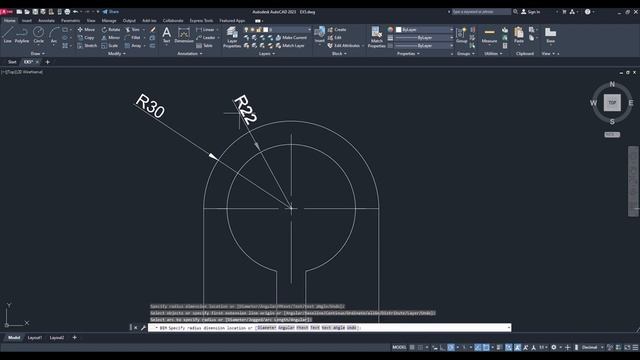Screen dimensions: 640x360
Task: Click the Array tool
Action: pyautogui.click(x=133, y=46)
